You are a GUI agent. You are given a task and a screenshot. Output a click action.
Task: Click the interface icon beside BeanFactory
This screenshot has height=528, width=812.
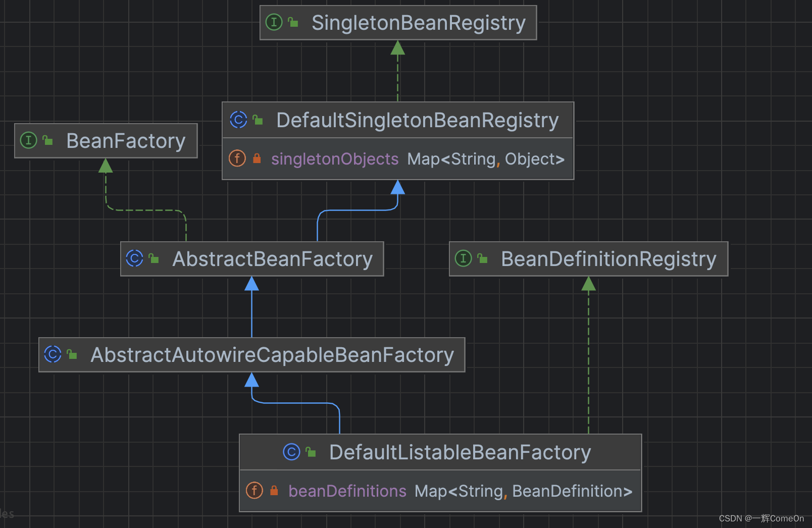[29, 141]
